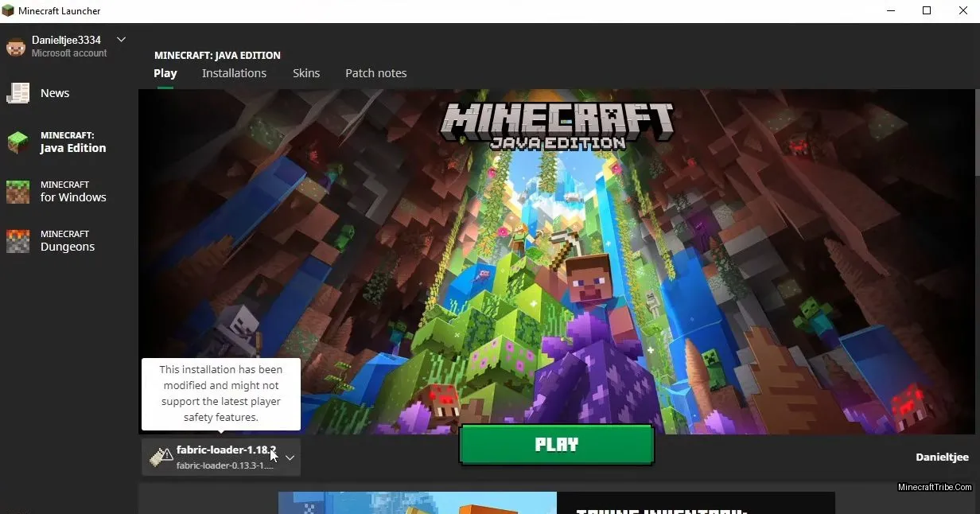Select the MINECRAFT for Windows sidebar label
This screenshot has height=514, width=980.
point(73,191)
